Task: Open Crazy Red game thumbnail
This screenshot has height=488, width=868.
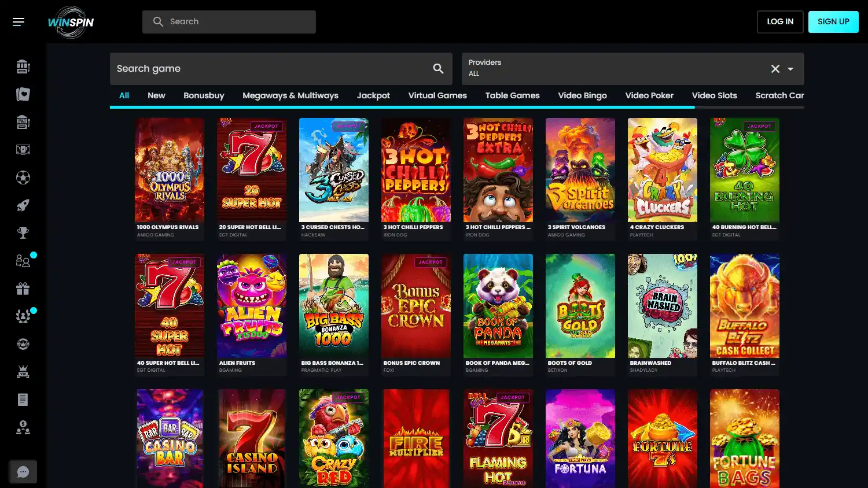Action: pyautogui.click(x=334, y=438)
